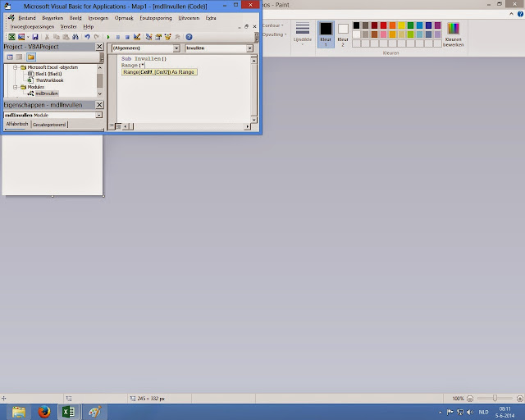The image size is (525, 420).
Task: Click the Paint help icon in ribbon corner
Action: click(x=520, y=14)
